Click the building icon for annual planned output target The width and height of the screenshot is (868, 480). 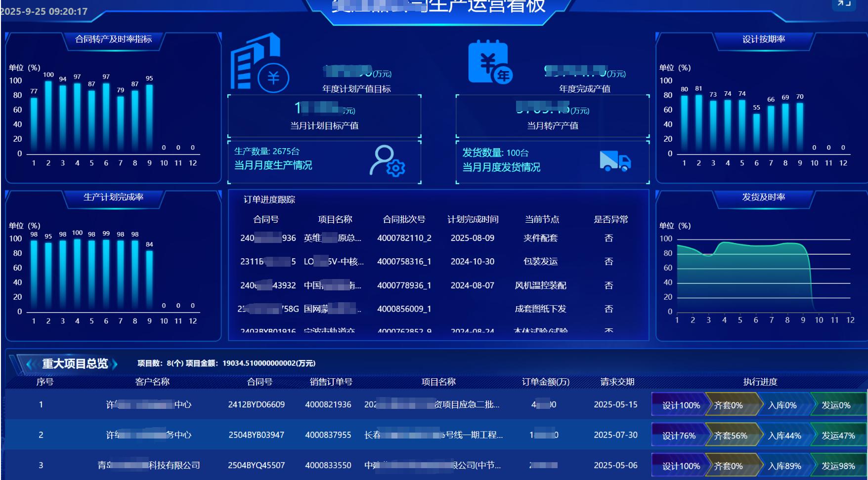[259, 62]
